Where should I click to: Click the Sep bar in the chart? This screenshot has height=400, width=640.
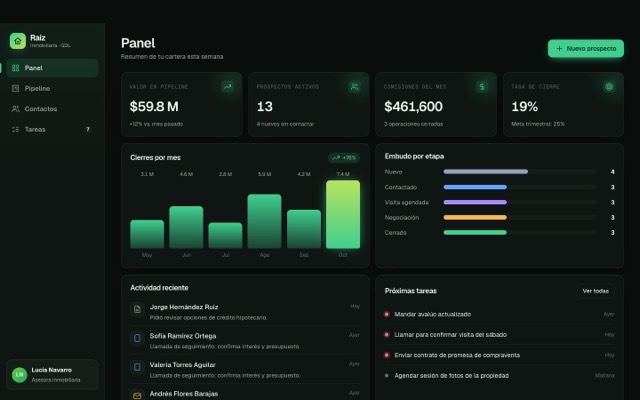[x=304, y=229]
